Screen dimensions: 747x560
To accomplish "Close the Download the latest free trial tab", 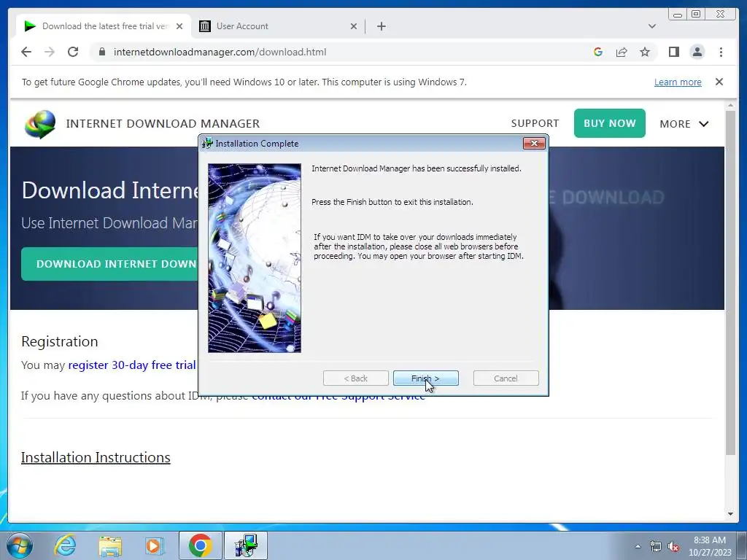I will point(179,26).
